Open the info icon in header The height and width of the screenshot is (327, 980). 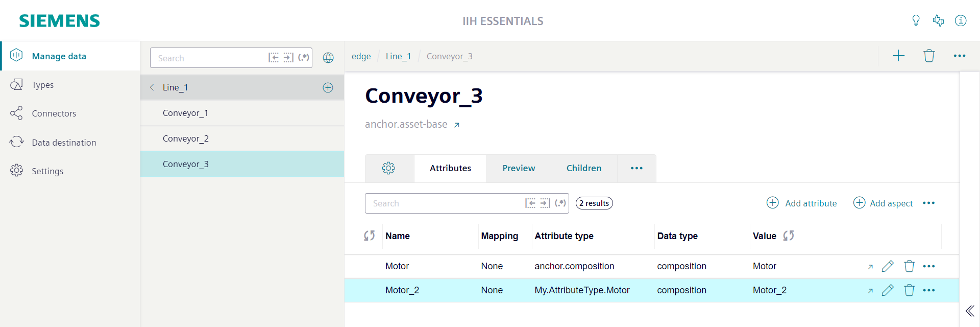961,20
